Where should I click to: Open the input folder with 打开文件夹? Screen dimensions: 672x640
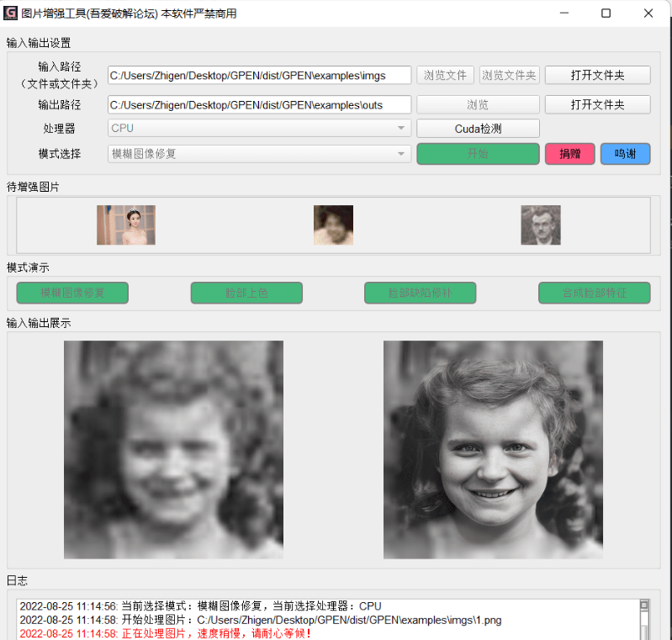click(597, 75)
